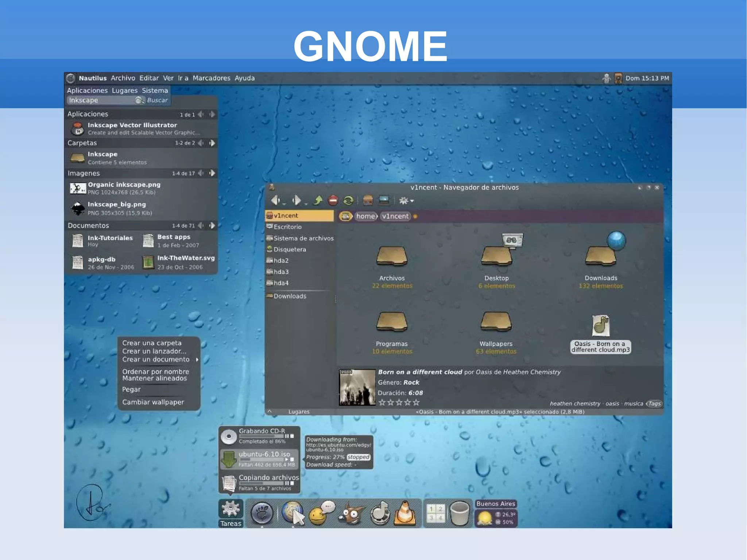The image size is (747, 560).
Task: Pause the Grabando CD-R task
Action: pyautogui.click(x=287, y=436)
